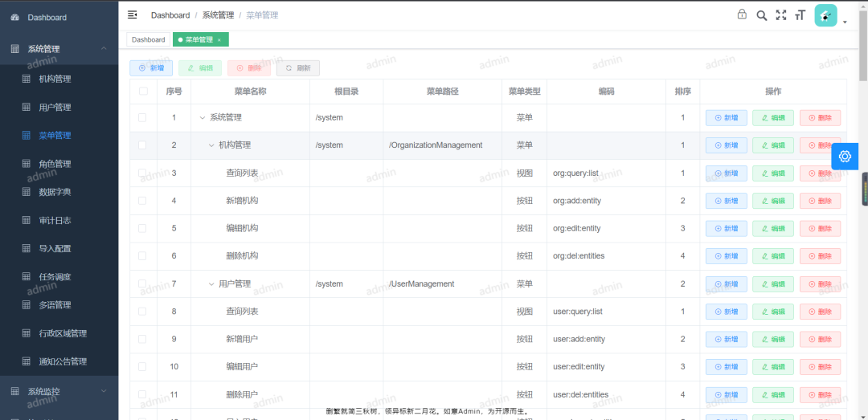Toggle fullscreen mode icon
868x420 pixels.
(x=780, y=15)
